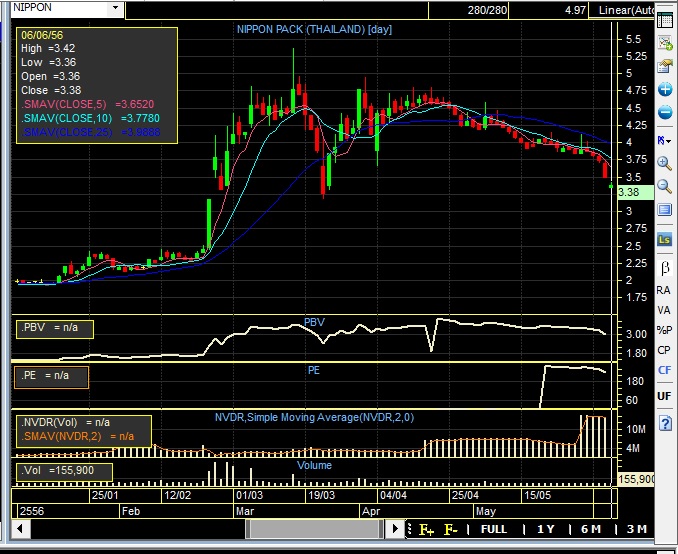
Task: Click the add chart icon with green plus
Action: tap(665, 43)
